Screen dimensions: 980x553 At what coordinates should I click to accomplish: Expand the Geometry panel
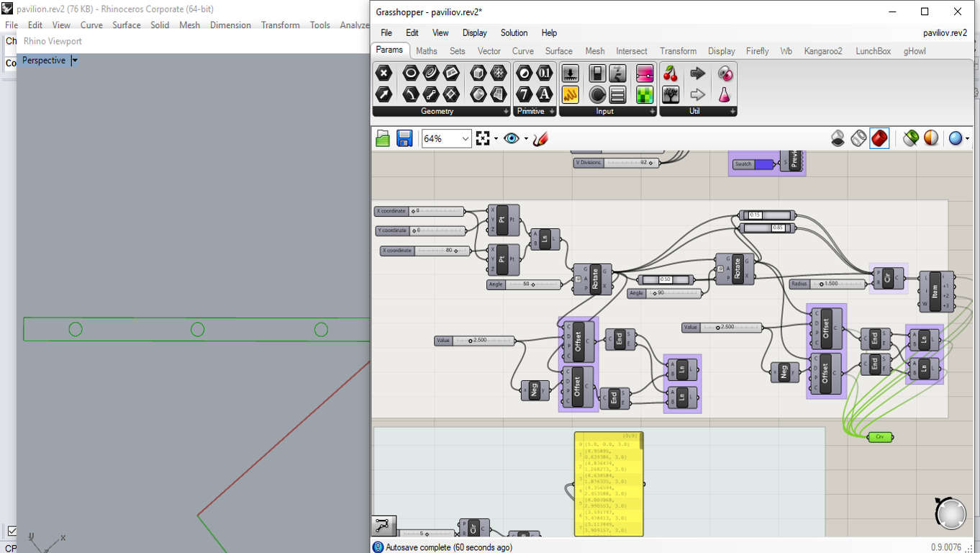pos(506,112)
